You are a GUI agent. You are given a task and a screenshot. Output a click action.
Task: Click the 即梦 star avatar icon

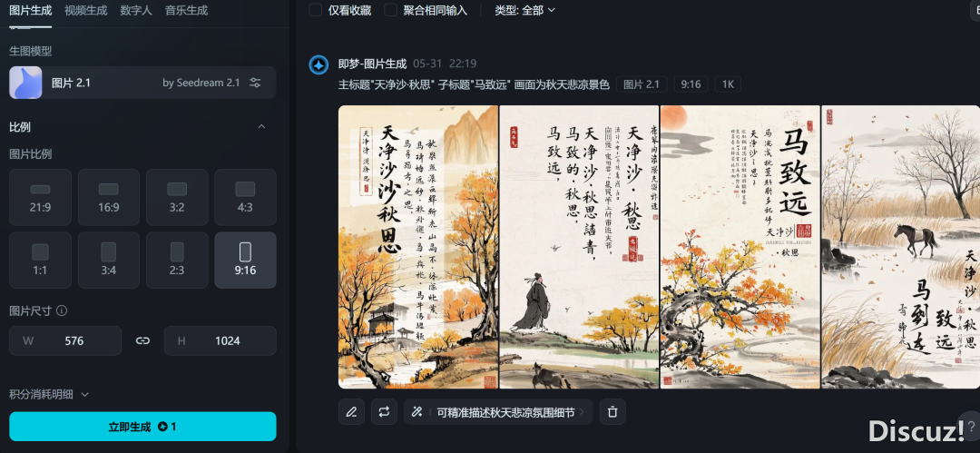click(319, 65)
